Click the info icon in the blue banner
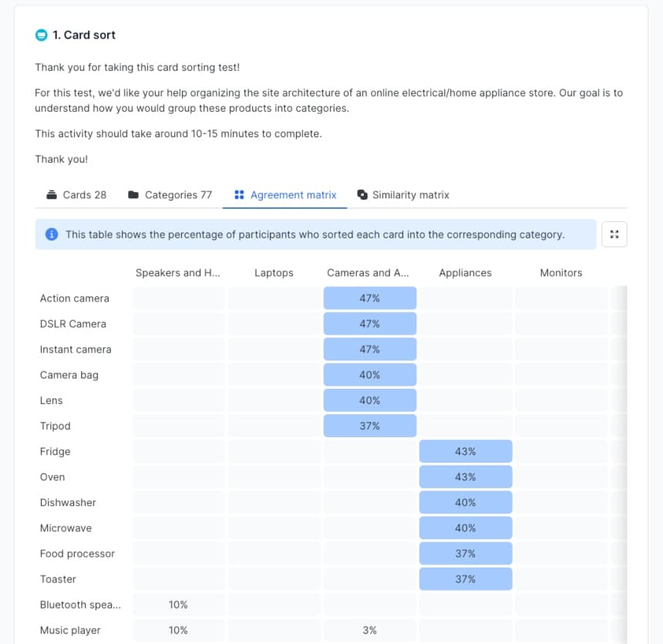Image resolution: width=663 pixels, height=644 pixels. coord(51,234)
